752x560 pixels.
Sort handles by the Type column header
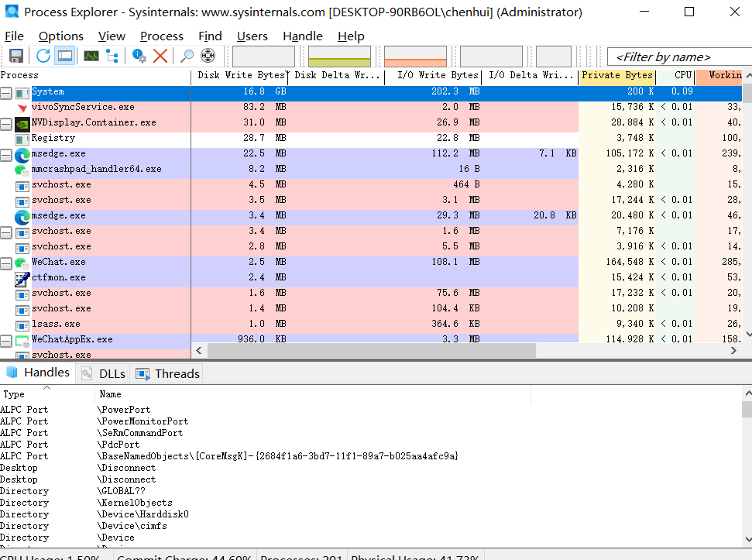(x=47, y=394)
